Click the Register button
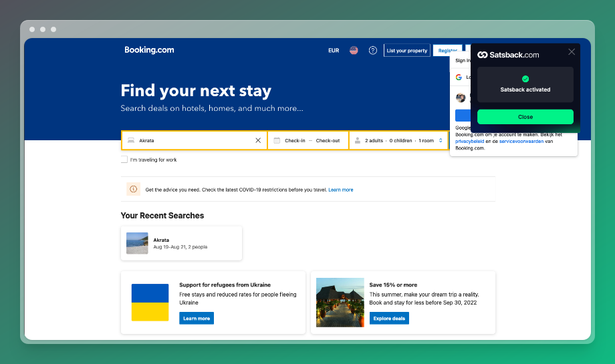The width and height of the screenshot is (615, 364). pos(447,51)
